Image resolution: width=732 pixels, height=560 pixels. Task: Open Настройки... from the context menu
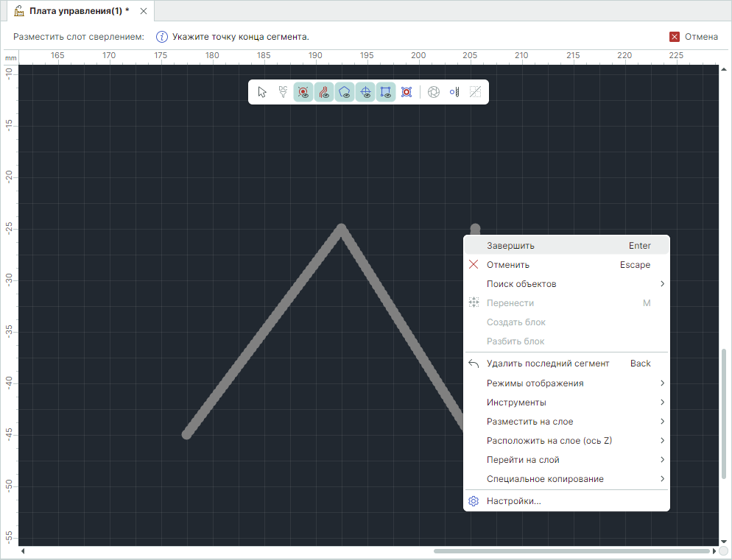514,501
